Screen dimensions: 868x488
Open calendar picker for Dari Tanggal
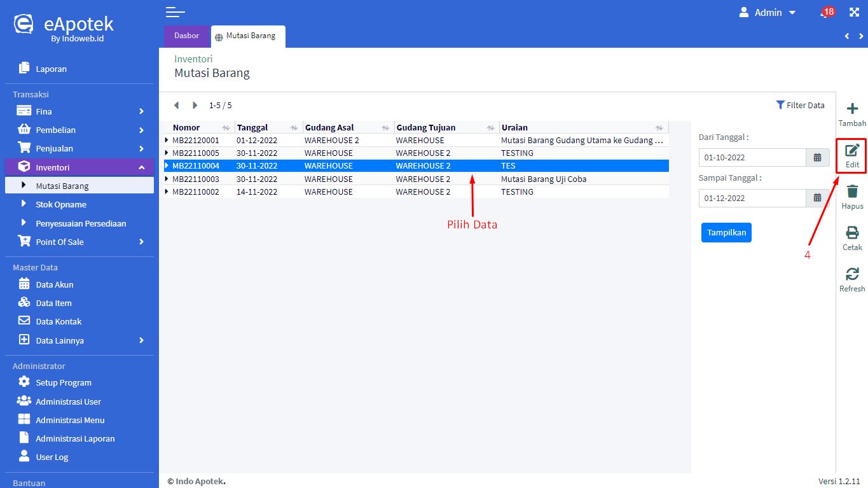point(817,158)
